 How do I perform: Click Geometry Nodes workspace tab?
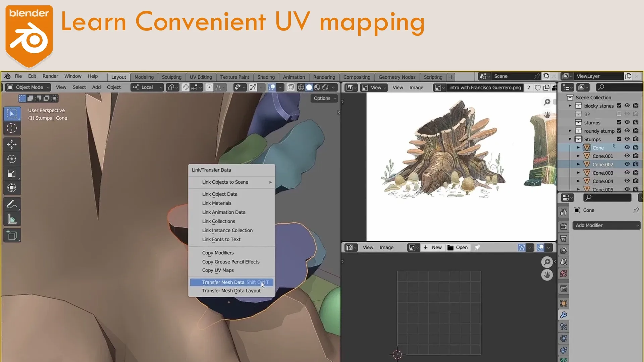[397, 76]
